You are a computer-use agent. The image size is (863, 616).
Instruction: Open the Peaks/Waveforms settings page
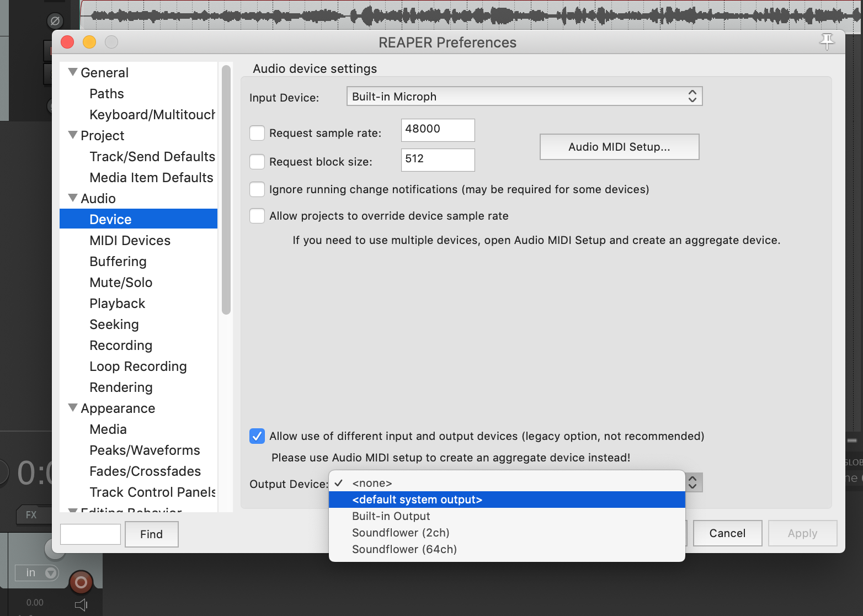point(145,450)
